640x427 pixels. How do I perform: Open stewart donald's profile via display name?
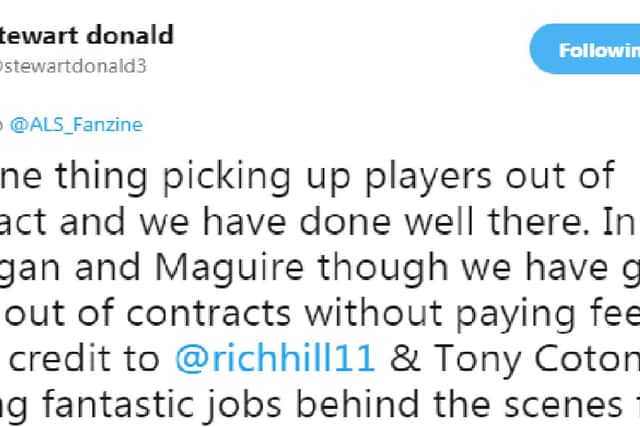click(x=86, y=35)
